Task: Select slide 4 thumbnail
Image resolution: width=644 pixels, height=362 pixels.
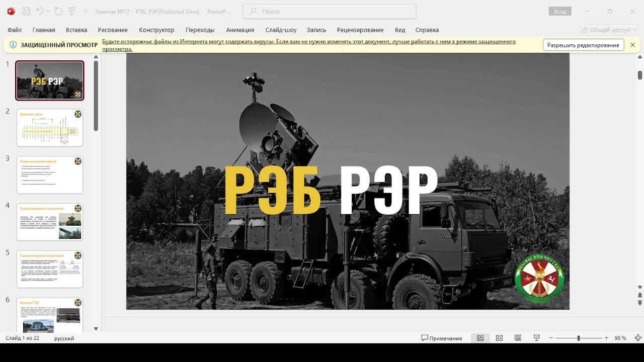Action: point(50,222)
